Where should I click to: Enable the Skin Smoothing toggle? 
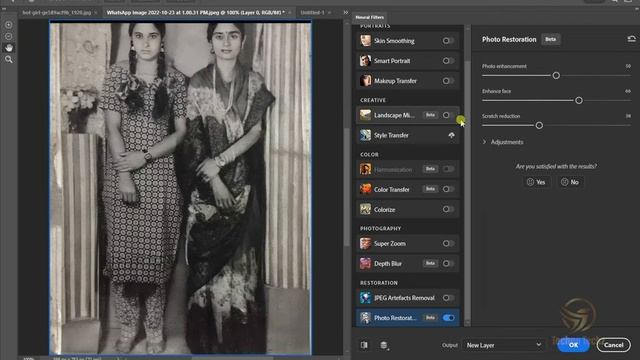click(x=448, y=40)
